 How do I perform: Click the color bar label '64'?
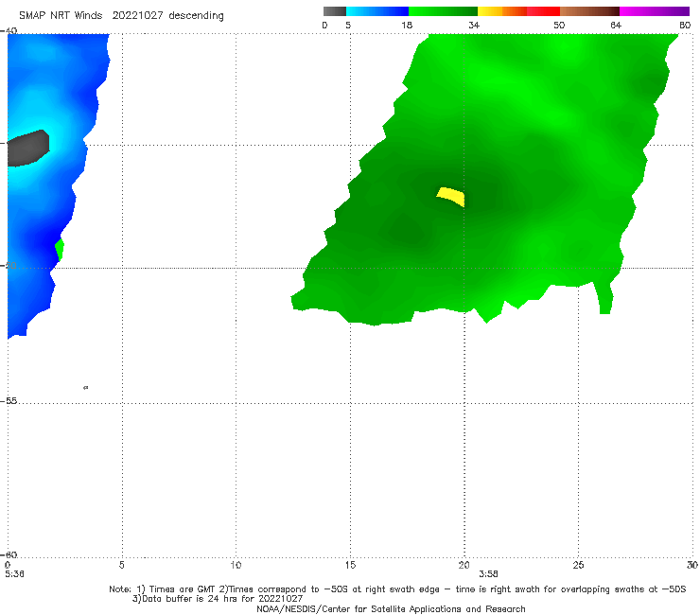click(x=616, y=26)
